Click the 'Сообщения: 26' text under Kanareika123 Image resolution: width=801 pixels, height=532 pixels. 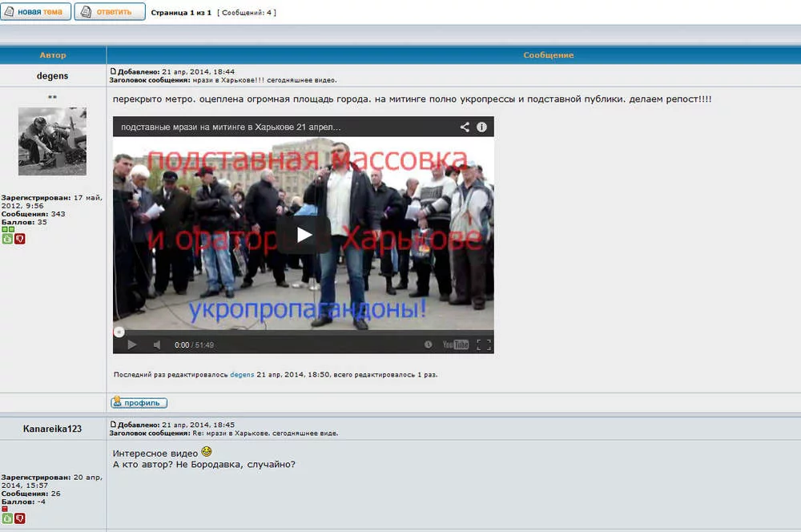30,494
